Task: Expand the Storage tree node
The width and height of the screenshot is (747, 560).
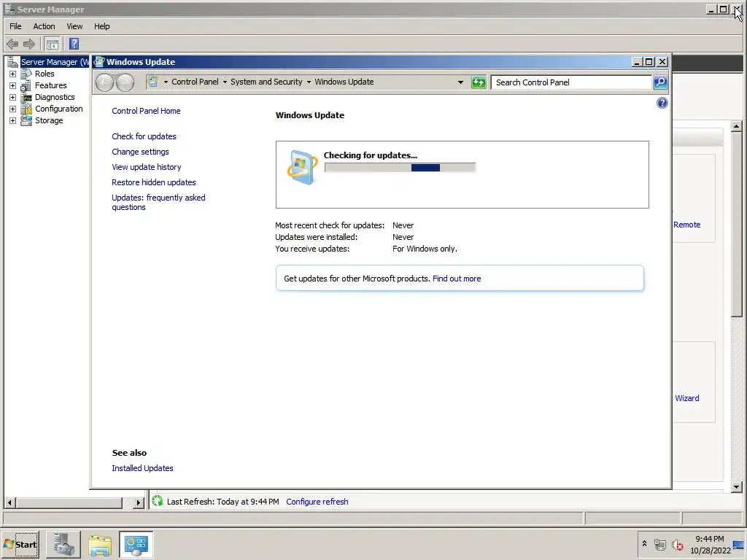Action: click(x=13, y=120)
